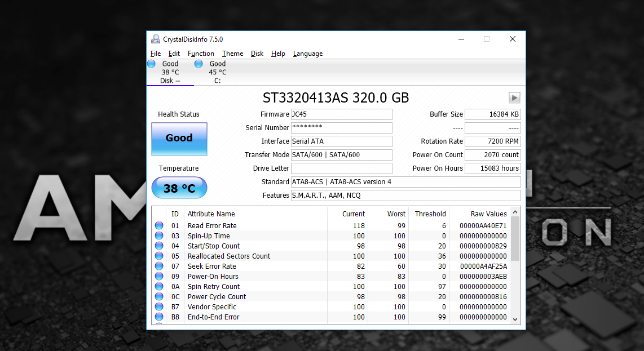This screenshot has width=644, height=351.
Task: Click the scrollbar up arrow in attribute list
Action: coord(515,212)
